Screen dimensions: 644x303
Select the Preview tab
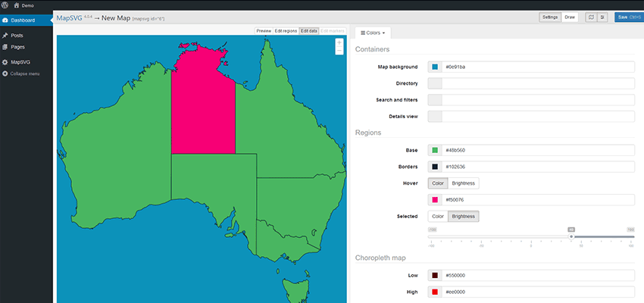click(264, 31)
